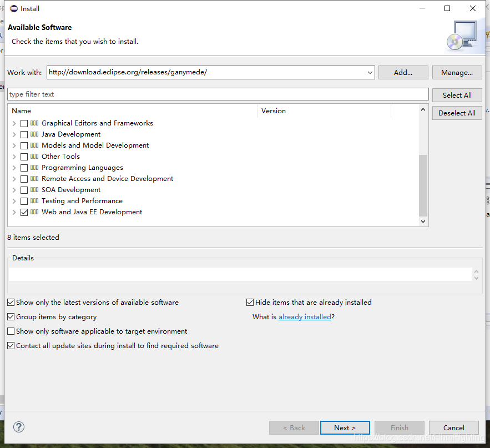Toggle Group items by category option
The image size is (490, 448).
tap(11, 316)
